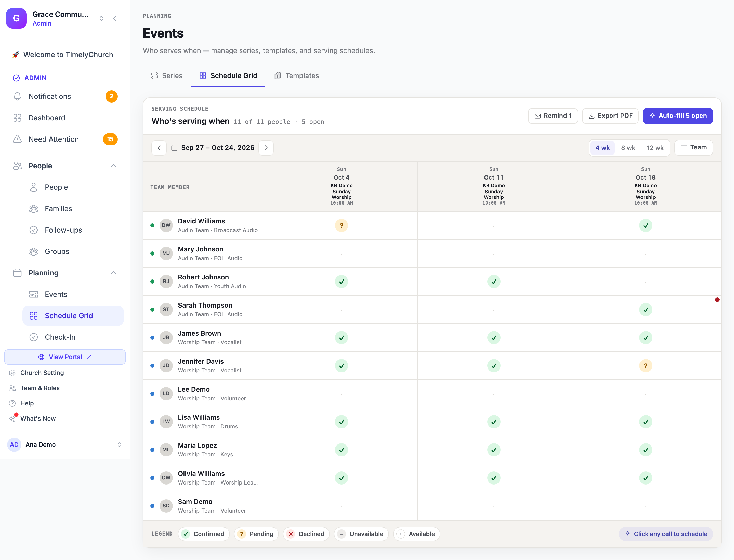Toggle Jennifer Davis Oct 18 pending status

[x=645, y=366]
